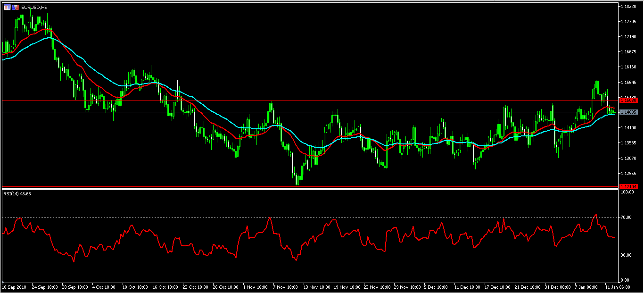Click the 70.00 RSI level label
644x293 pixels.
(627, 218)
